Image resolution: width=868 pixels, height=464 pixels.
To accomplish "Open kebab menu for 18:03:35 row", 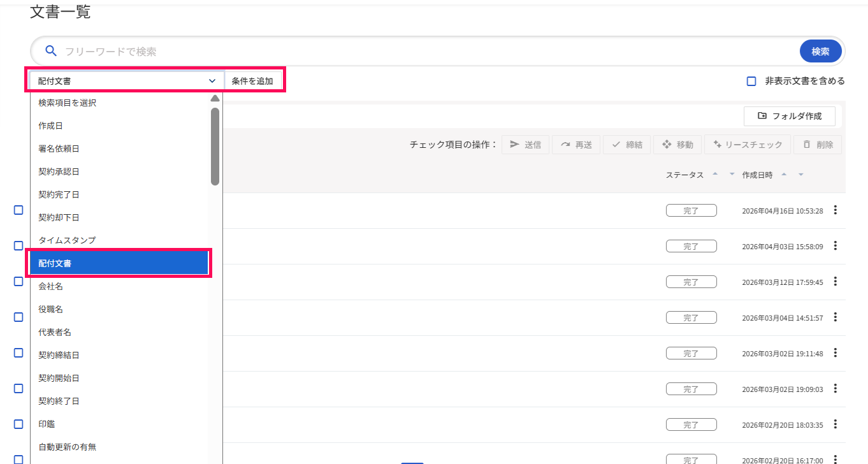I will tap(835, 424).
